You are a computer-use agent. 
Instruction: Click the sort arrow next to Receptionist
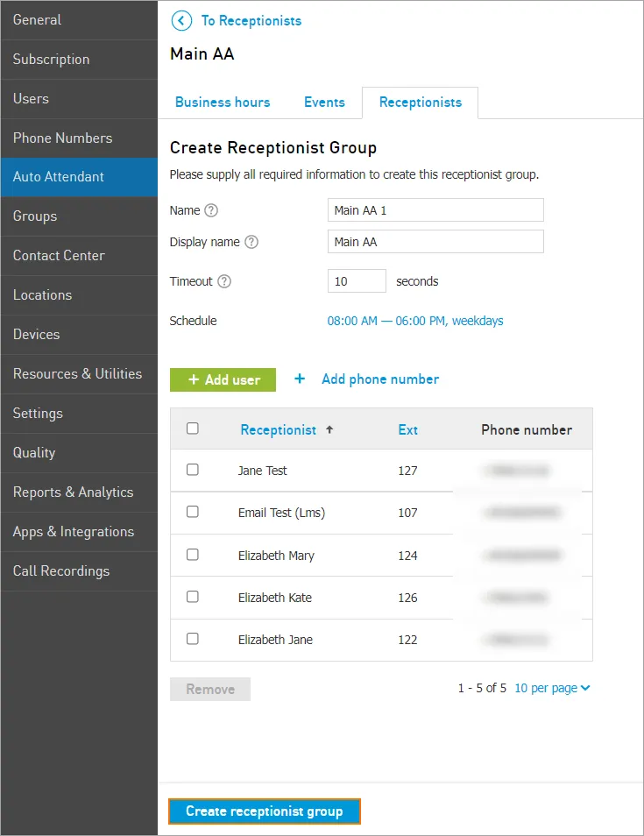click(x=329, y=429)
